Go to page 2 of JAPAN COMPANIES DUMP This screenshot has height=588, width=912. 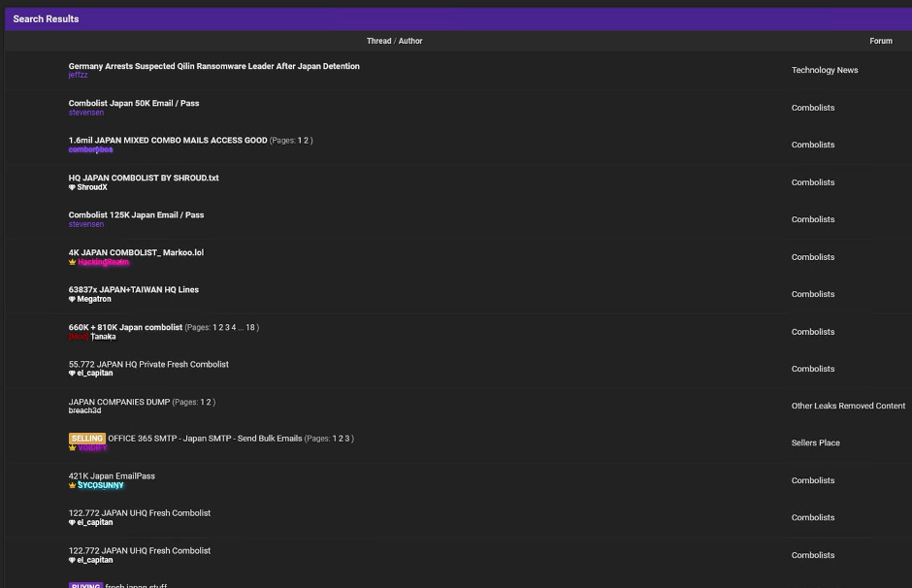point(209,402)
